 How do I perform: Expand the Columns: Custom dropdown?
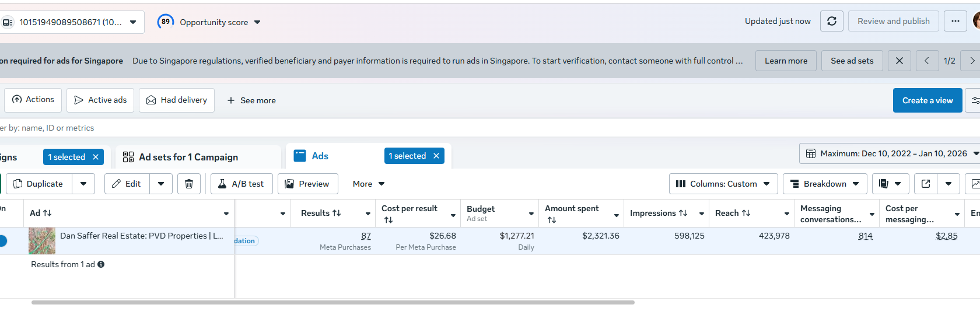coord(723,184)
